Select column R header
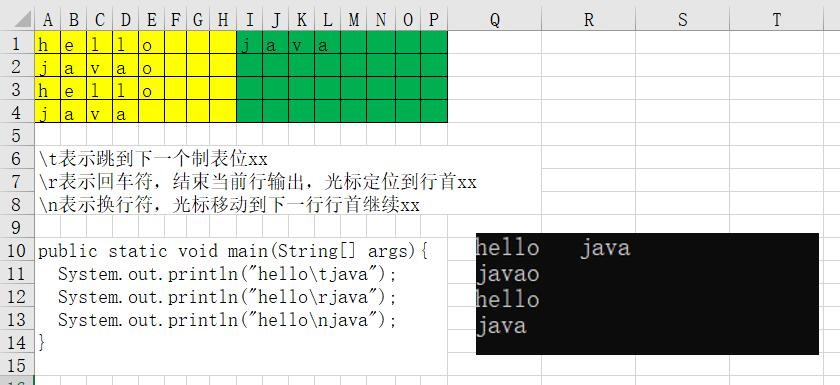840x385 pixels. 588,20
